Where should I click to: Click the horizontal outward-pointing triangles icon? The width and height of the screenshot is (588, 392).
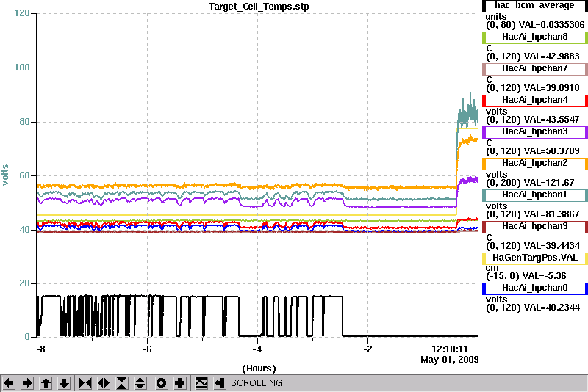coord(104,383)
